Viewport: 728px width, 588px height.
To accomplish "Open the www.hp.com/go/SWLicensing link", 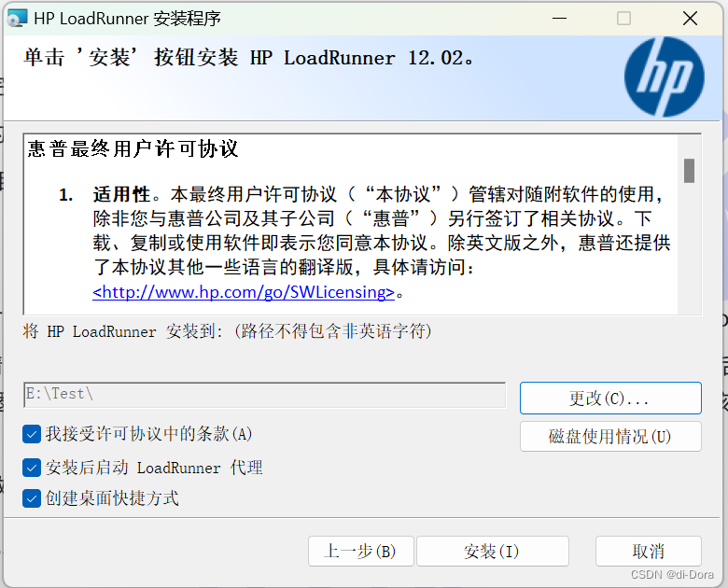I will (244, 292).
